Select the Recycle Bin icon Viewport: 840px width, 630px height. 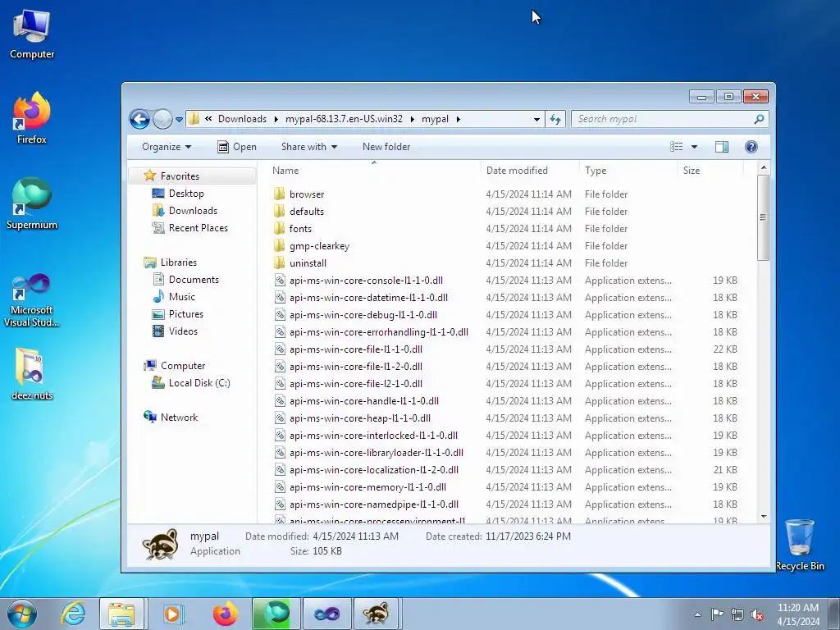pyautogui.click(x=799, y=545)
